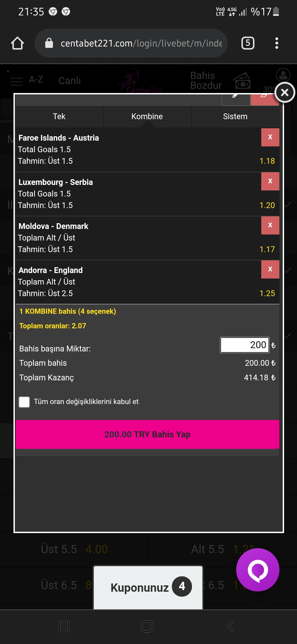The height and width of the screenshot is (644, 297).
Task: Tap the browser home icon
Action: click(17, 43)
